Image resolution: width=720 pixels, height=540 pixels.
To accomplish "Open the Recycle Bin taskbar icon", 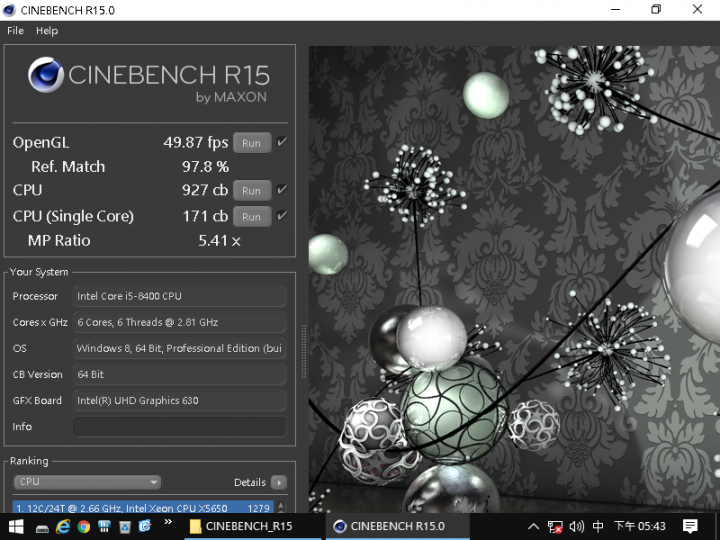I will [125, 526].
